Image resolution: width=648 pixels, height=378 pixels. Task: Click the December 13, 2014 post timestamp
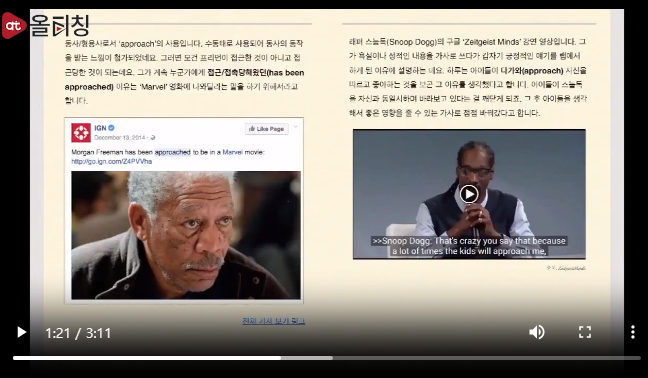pos(120,138)
